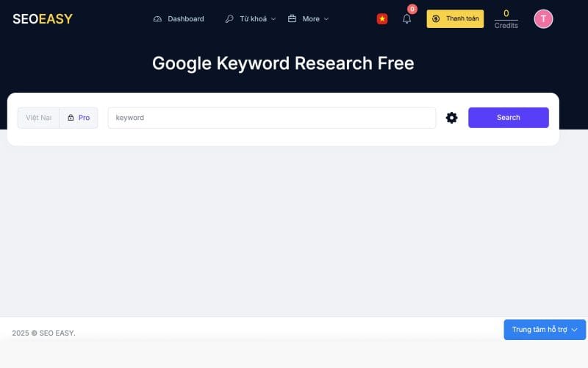Open the More menu
This screenshot has width=588, height=368.
click(308, 19)
